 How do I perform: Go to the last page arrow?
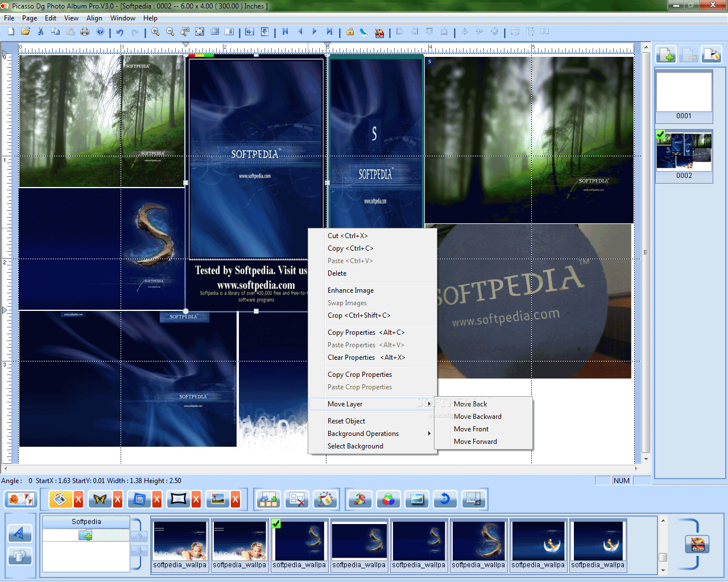point(329,32)
